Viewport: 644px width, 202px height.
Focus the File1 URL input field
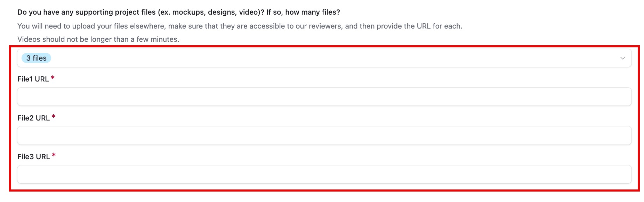click(324, 97)
